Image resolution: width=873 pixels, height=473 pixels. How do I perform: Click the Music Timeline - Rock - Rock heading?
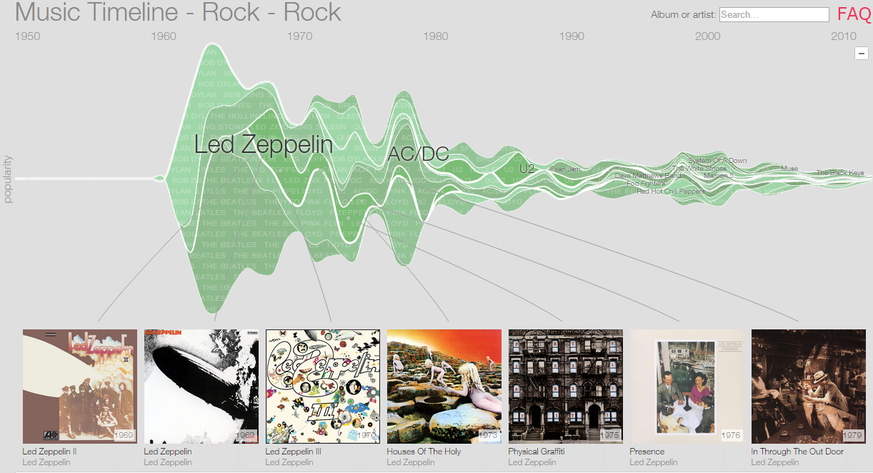(178, 12)
